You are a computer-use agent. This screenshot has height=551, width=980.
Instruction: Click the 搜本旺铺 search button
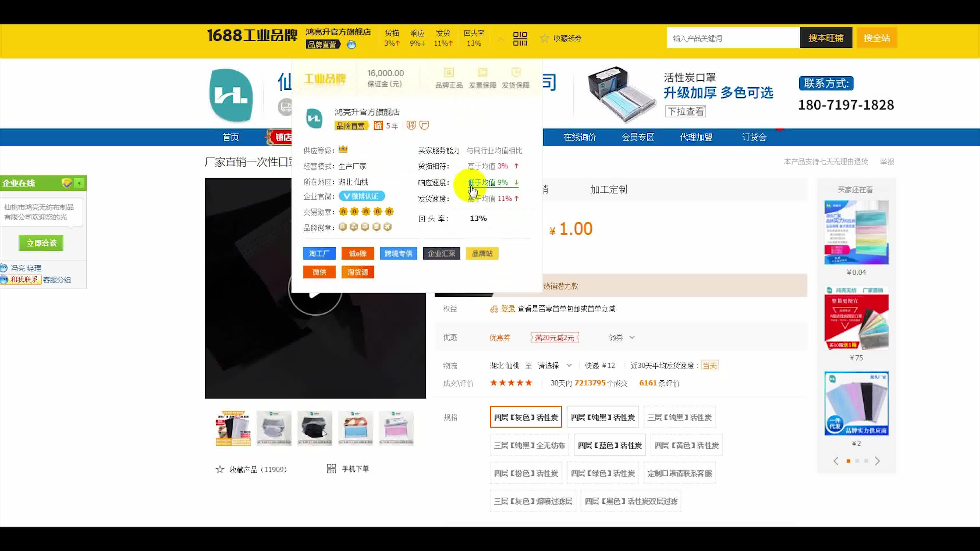click(826, 38)
